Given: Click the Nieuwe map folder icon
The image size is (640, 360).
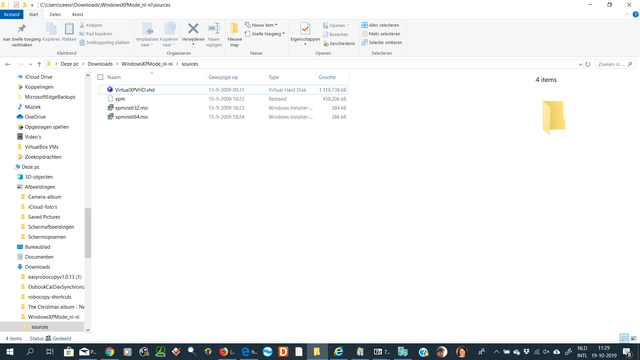Looking at the screenshot, I should [234, 29].
